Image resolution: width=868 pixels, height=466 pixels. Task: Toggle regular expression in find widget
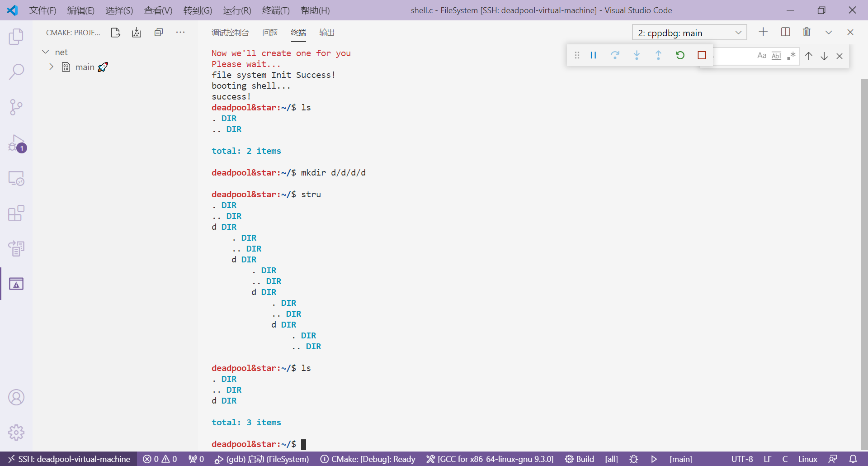pyautogui.click(x=791, y=56)
